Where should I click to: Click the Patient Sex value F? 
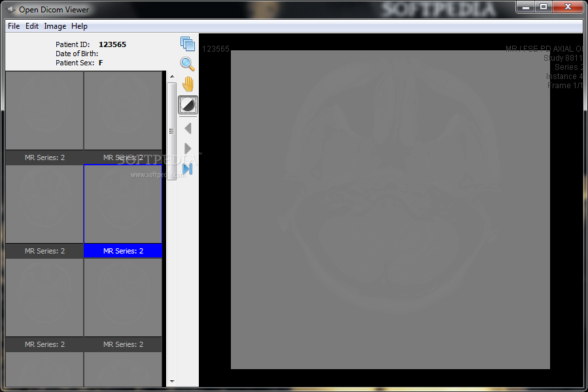pyautogui.click(x=101, y=63)
